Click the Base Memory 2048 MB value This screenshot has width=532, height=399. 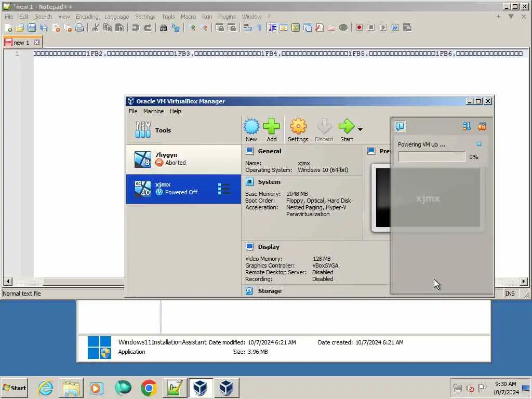pyautogui.click(x=297, y=194)
